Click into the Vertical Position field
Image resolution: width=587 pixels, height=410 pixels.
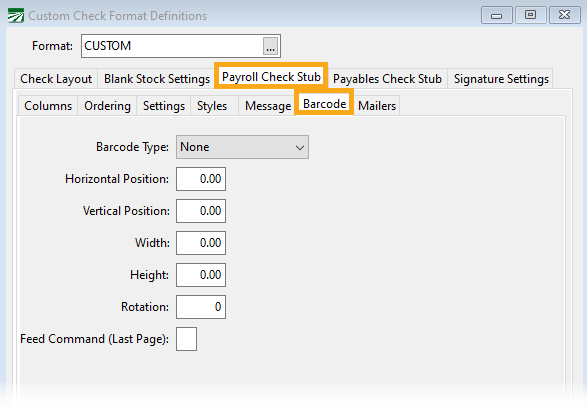[x=201, y=211]
